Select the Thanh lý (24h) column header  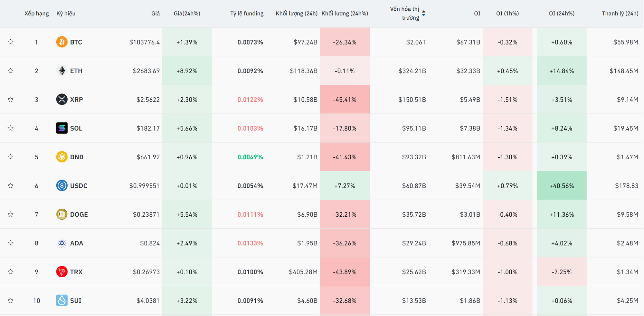pos(620,14)
